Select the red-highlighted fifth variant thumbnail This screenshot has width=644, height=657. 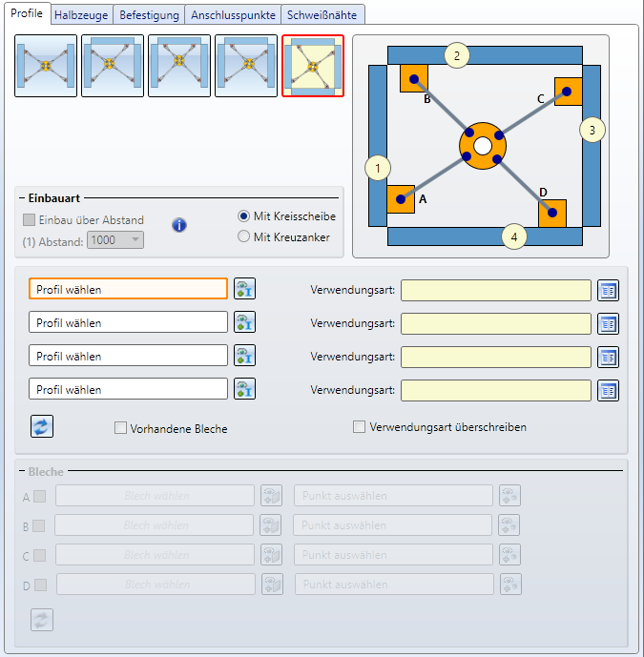point(313,66)
